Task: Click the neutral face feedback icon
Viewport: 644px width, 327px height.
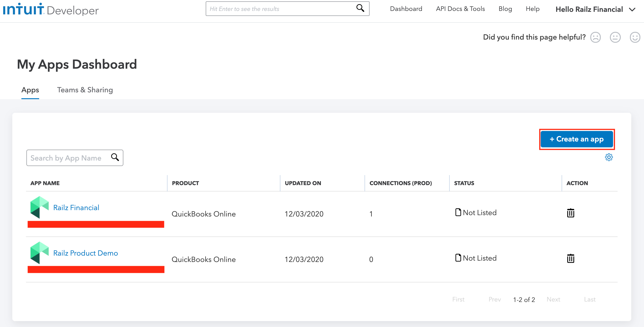Action: (615, 38)
